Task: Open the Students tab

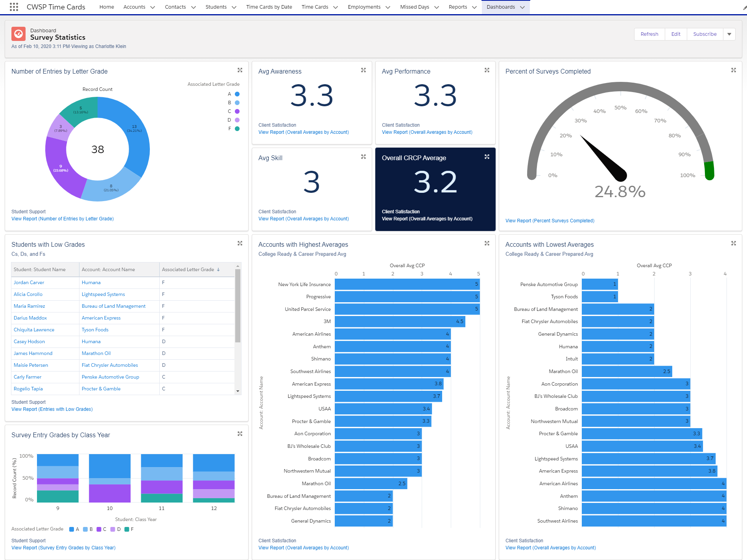Action: click(216, 7)
